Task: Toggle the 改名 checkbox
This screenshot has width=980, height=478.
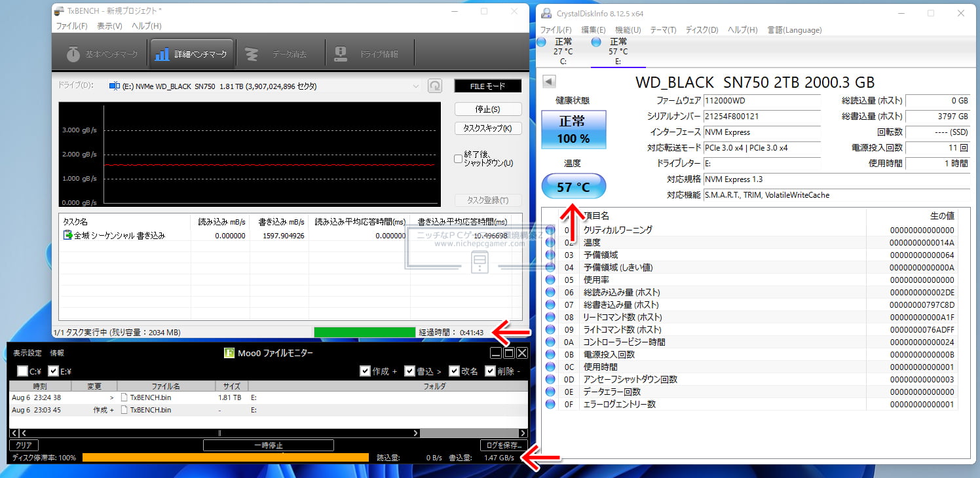Action: click(455, 371)
